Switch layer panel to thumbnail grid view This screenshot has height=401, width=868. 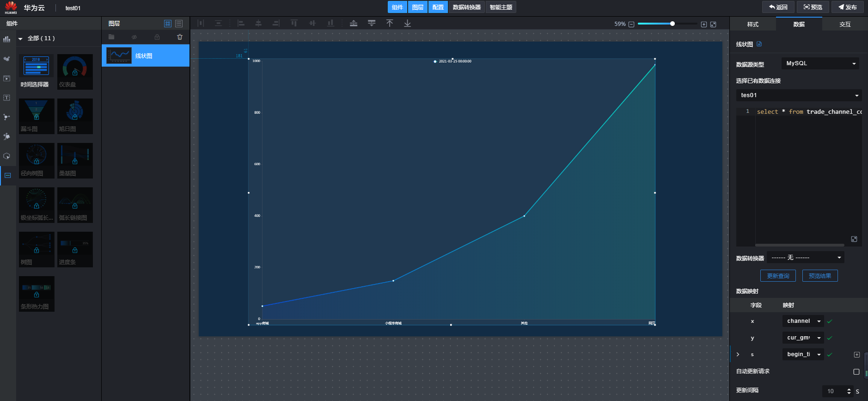tap(168, 24)
